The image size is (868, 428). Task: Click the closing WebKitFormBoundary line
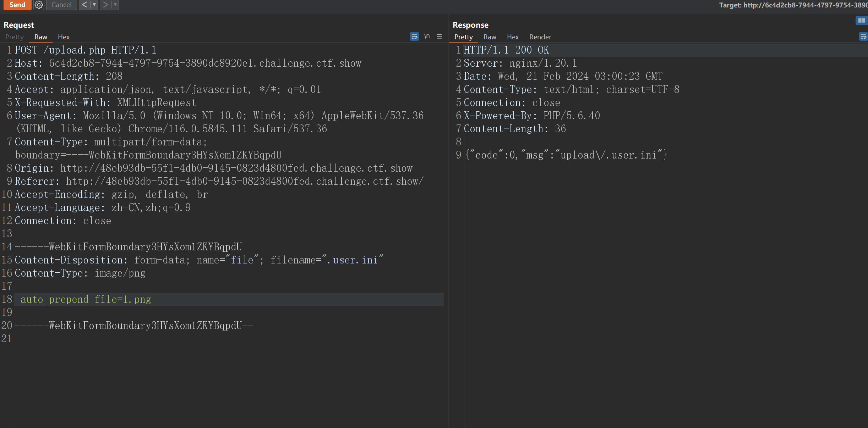tap(134, 326)
